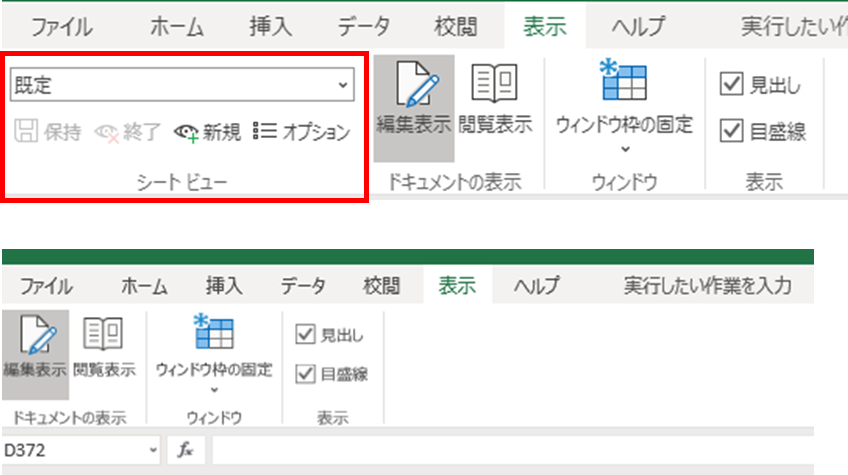
Task: Click ウィンドウ枠の固定 icon in upper ribbon
Action: 625,81
